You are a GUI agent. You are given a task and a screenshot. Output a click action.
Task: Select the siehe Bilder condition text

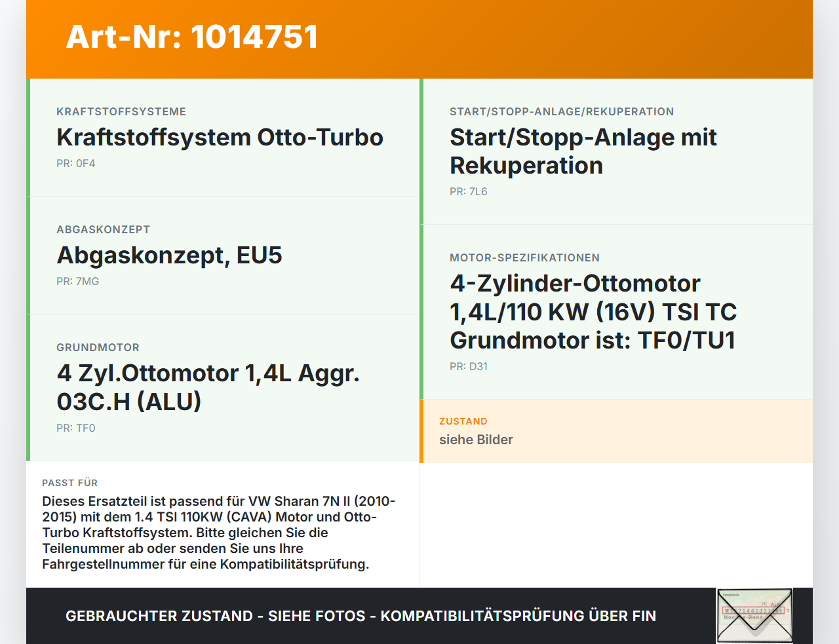pos(476,440)
